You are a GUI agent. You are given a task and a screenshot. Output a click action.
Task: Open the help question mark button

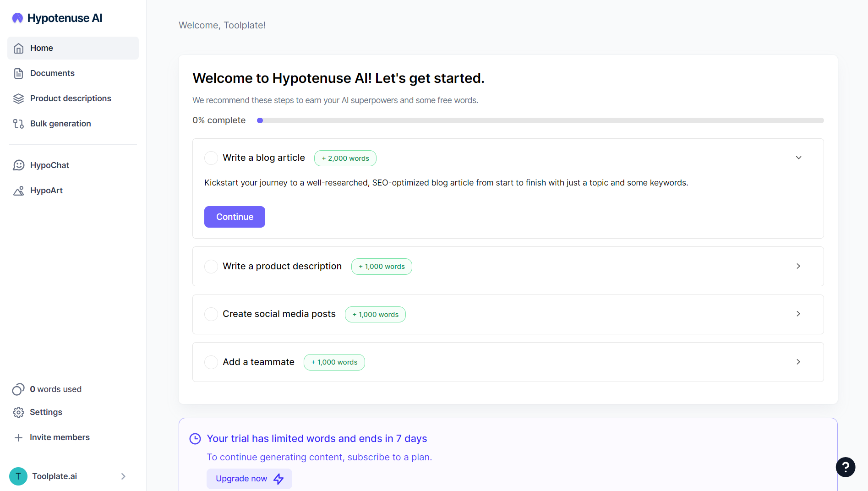click(x=846, y=467)
